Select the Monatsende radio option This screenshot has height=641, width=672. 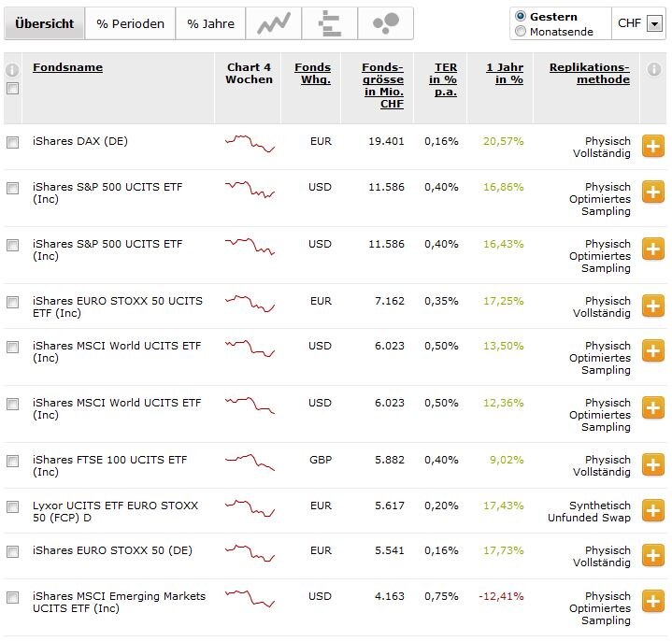[x=521, y=32]
